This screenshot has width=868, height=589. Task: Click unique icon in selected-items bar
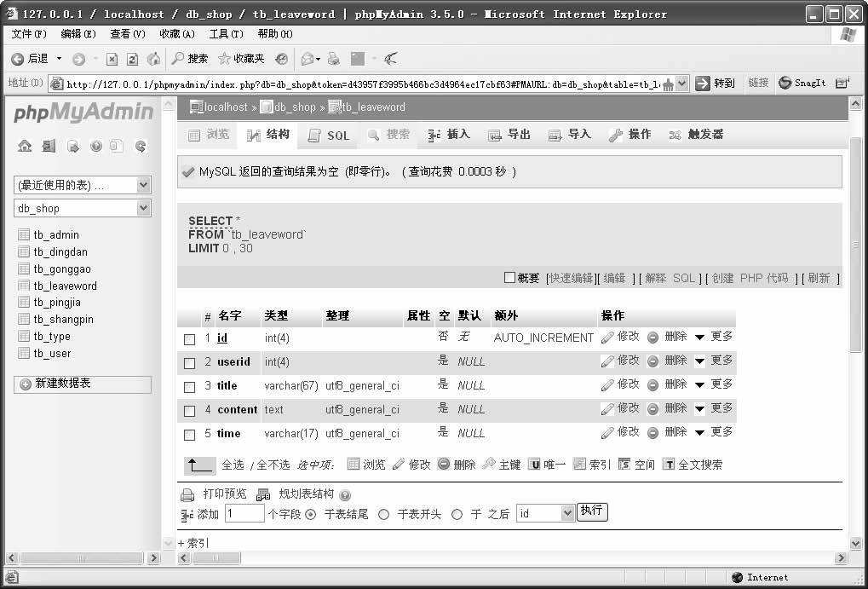(533, 465)
